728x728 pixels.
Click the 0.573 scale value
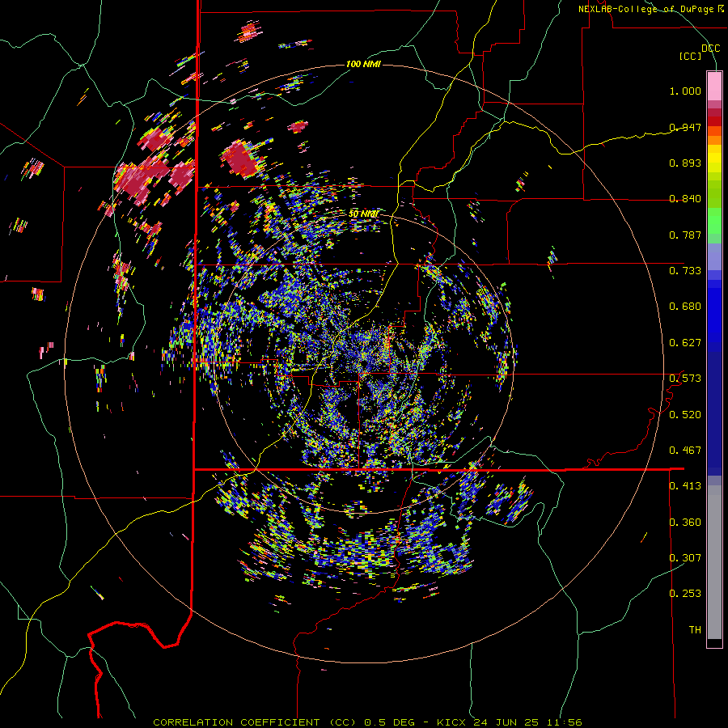(x=685, y=379)
